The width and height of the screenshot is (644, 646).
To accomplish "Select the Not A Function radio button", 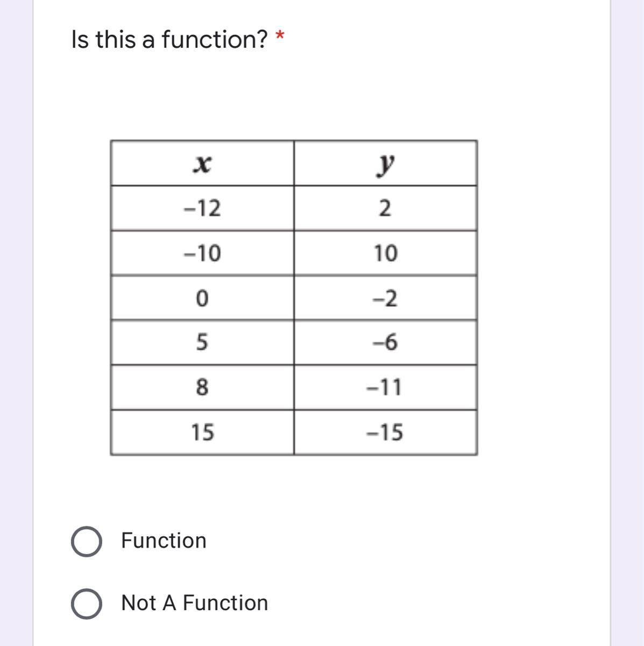I will (86, 603).
